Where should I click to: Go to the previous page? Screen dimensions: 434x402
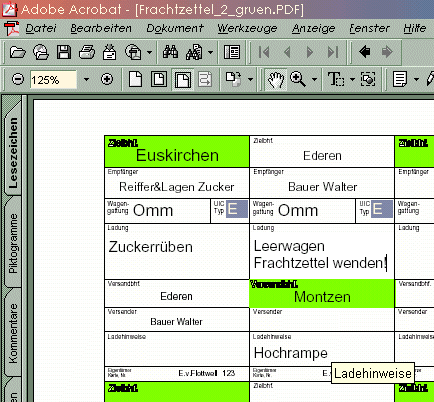[287, 52]
